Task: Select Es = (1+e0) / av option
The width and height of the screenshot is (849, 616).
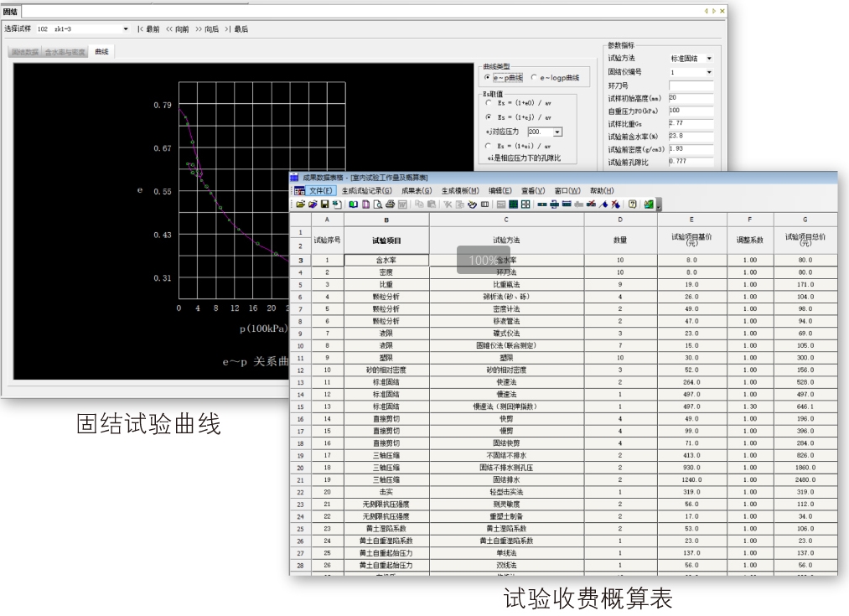Action: click(x=489, y=102)
